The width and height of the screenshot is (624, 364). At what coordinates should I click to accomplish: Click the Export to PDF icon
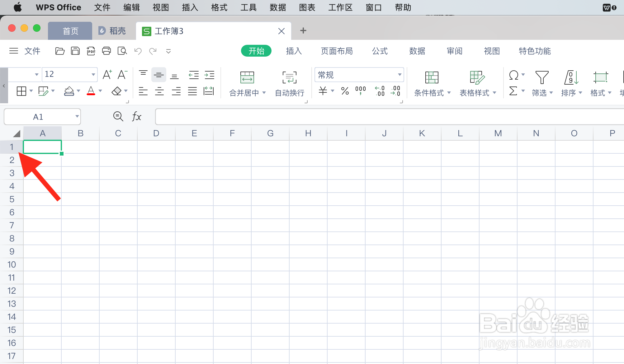[x=91, y=51]
